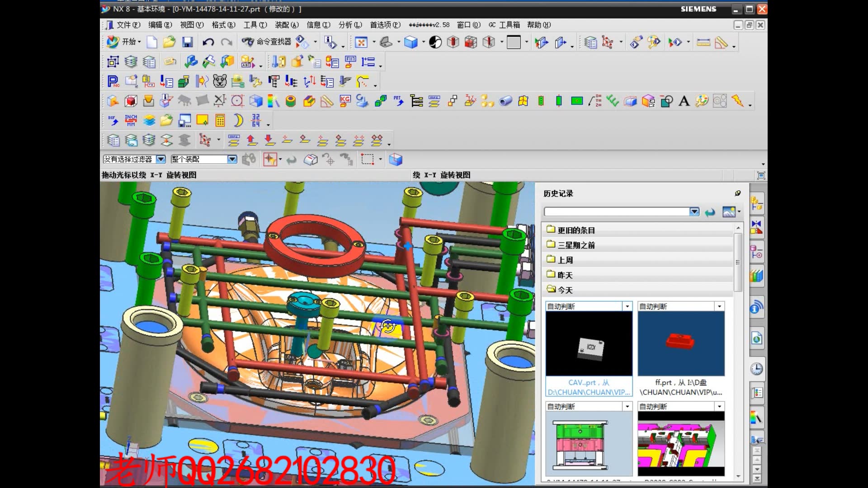Image resolution: width=868 pixels, height=488 pixels.
Task: Toggle the snapshot rectangle selection mode
Action: click(368, 159)
